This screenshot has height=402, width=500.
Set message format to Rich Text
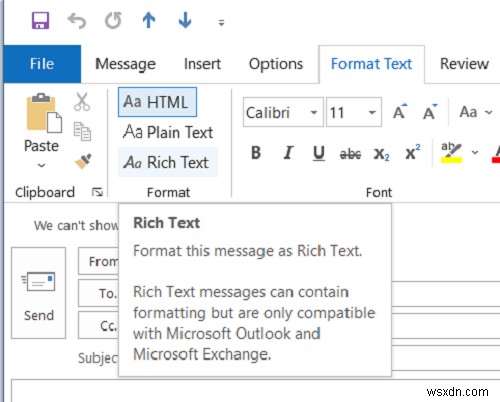168,162
